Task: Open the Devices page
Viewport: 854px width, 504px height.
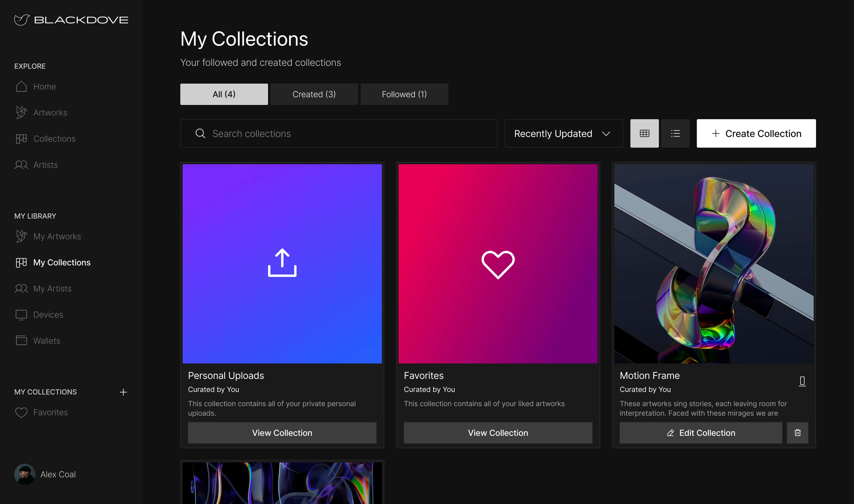Action: (39, 315)
